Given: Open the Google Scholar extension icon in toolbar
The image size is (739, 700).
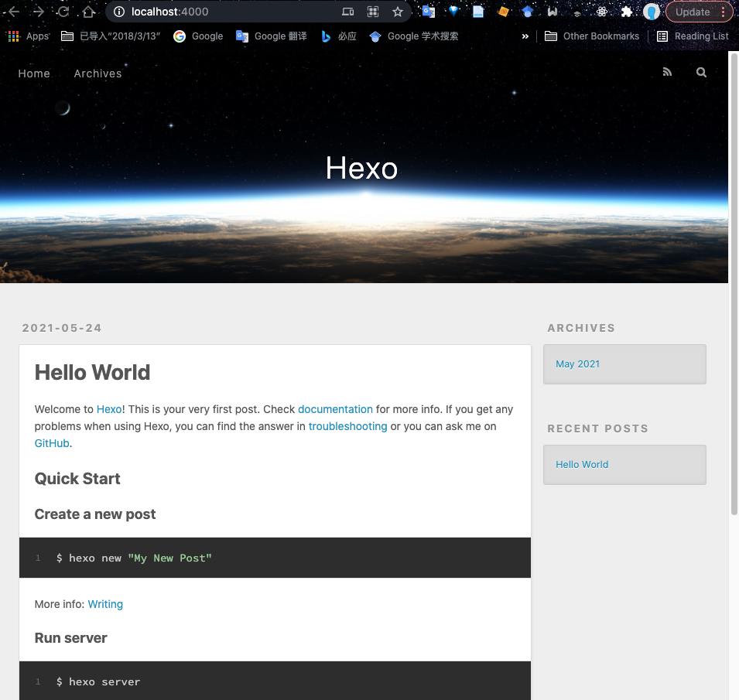Looking at the screenshot, I should [x=528, y=12].
